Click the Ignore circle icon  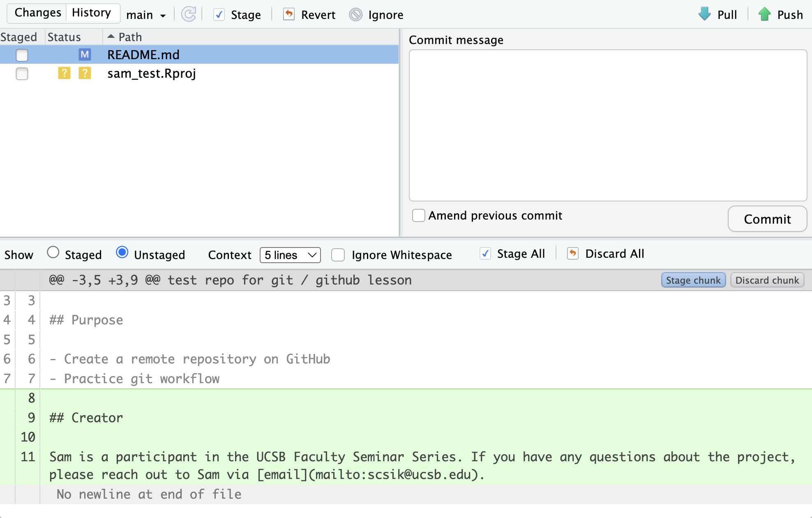point(355,15)
